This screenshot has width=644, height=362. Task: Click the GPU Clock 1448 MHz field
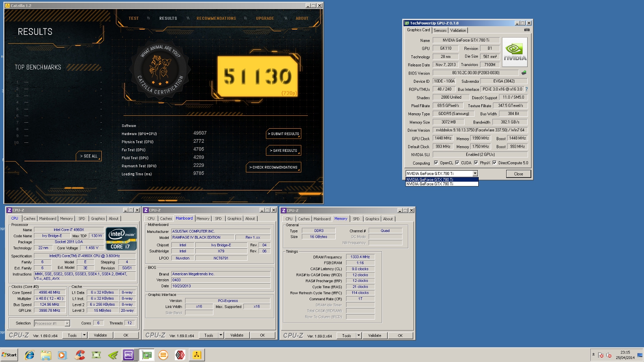443,138
